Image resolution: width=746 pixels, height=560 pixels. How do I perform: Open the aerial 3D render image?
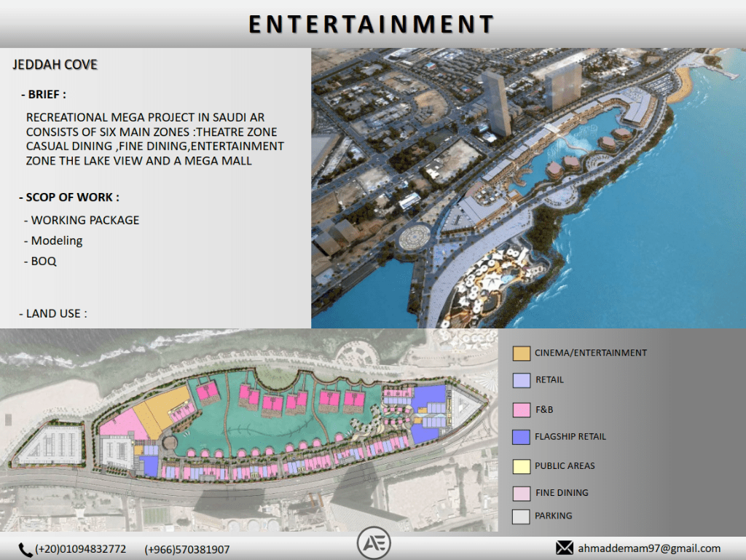pos(528,188)
